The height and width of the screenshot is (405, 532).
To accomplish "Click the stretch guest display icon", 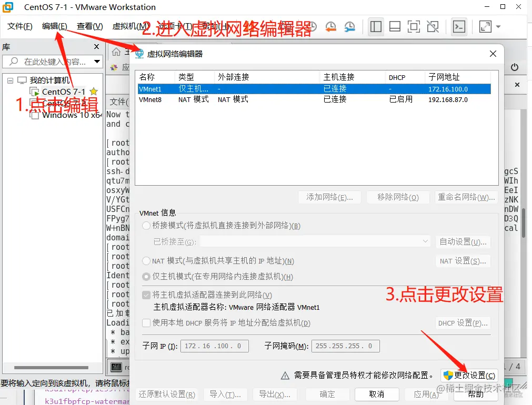I will pos(485,26).
